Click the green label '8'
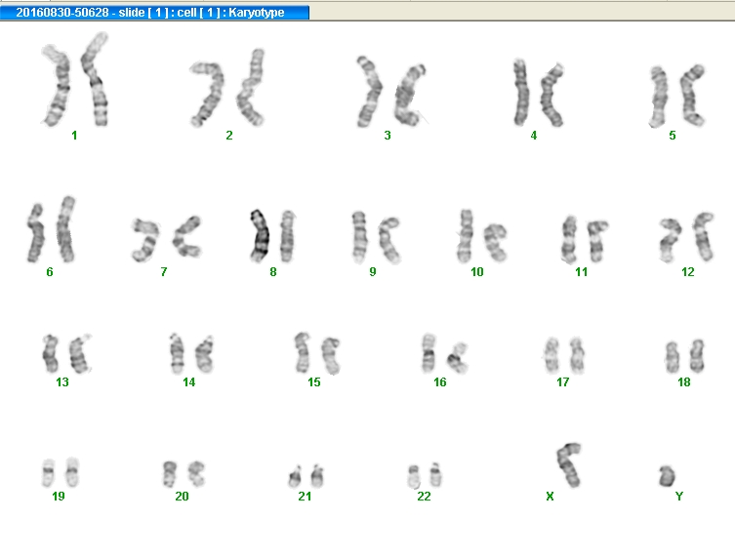Image resolution: width=735 pixels, height=560 pixels. [x=273, y=272]
